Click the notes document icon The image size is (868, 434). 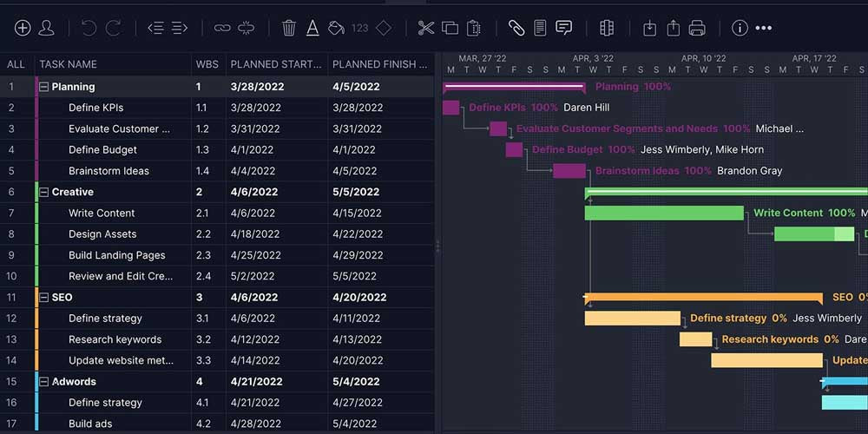pyautogui.click(x=540, y=29)
